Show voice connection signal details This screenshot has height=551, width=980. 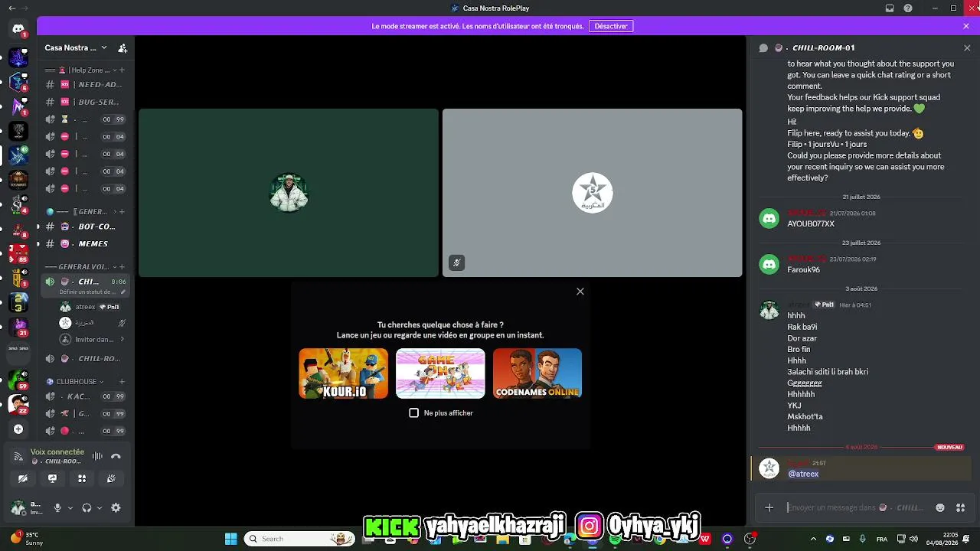click(x=18, y=457)
